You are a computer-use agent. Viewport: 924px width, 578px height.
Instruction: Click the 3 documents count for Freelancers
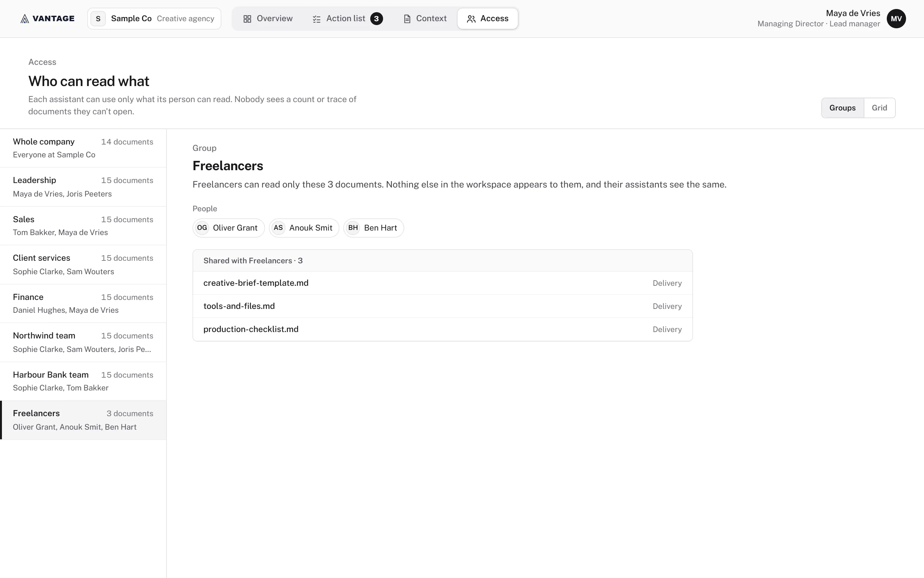click(130, 414)
